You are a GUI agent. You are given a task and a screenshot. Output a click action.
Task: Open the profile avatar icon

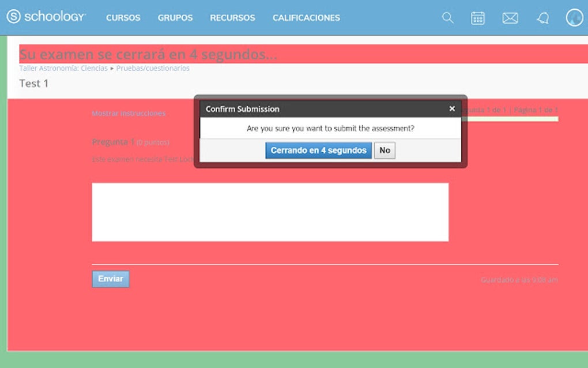(574, 18)
